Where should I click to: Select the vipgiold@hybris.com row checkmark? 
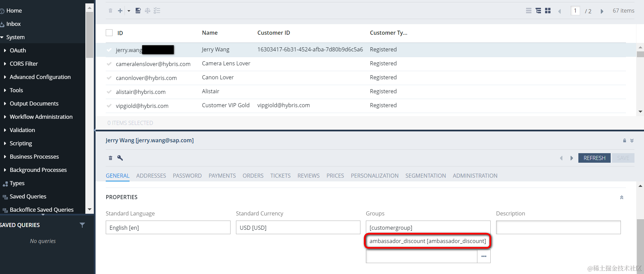(109, 106)
